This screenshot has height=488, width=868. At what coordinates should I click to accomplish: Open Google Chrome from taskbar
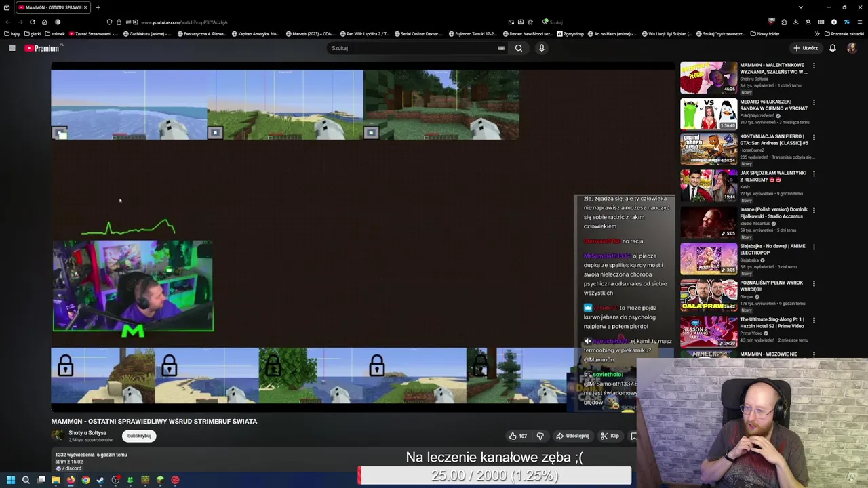point(85,480)
